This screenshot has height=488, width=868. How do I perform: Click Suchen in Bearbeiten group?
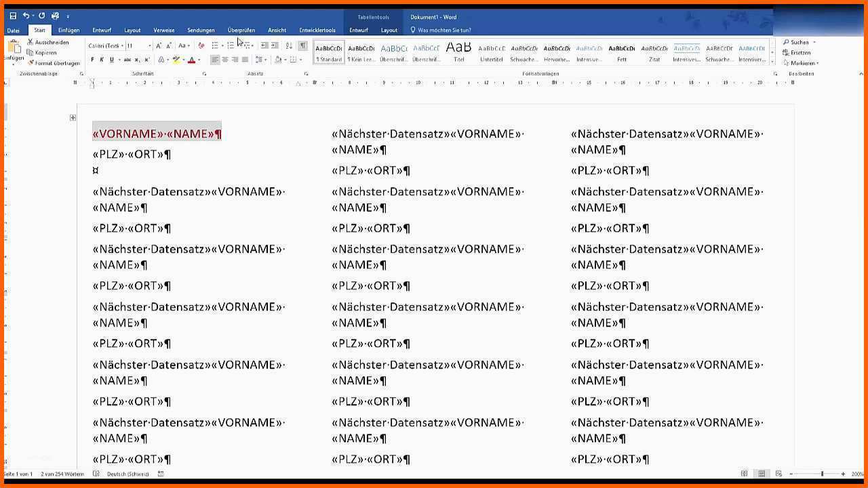click(x=796, y=42)
